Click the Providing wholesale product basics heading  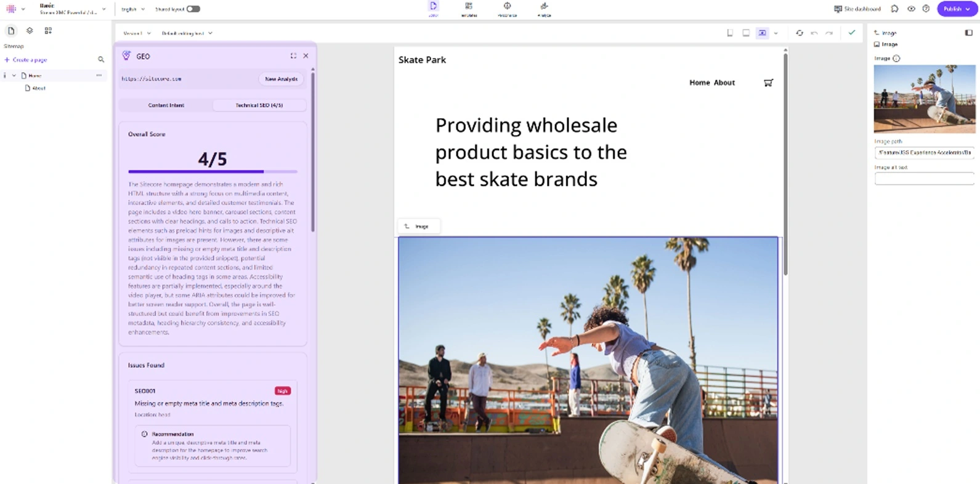[531, 152]
